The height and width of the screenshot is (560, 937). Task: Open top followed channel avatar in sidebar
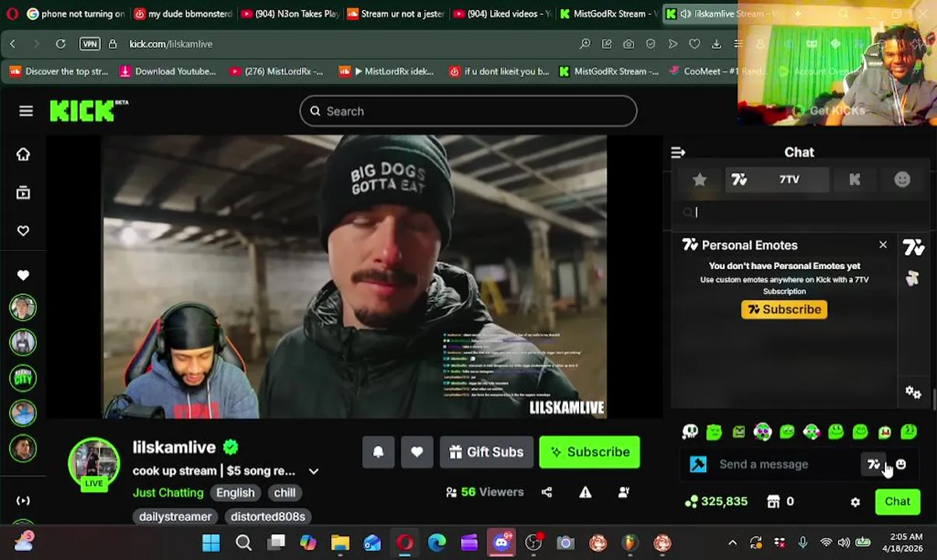pyautogui.click(x=23, y=307)
